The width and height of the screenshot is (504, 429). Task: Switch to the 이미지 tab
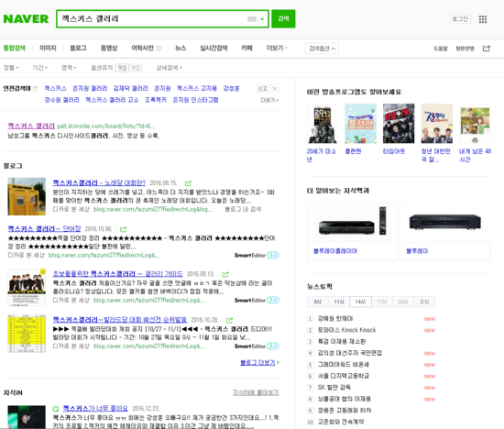pos(48,49)
